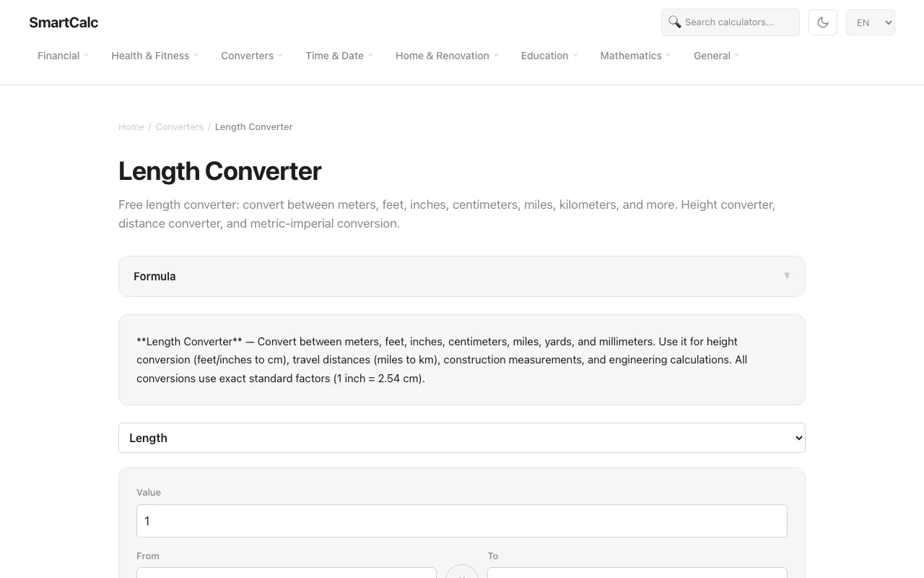924x578 pixels.
Task: Open the Financial menu
Action: [x=63, y=56]
